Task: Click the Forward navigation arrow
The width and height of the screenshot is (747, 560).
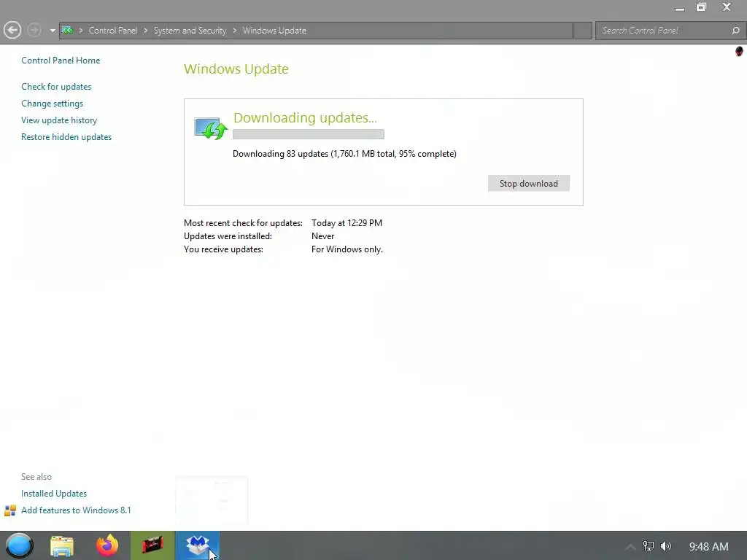Action: (x=34, y=31)
